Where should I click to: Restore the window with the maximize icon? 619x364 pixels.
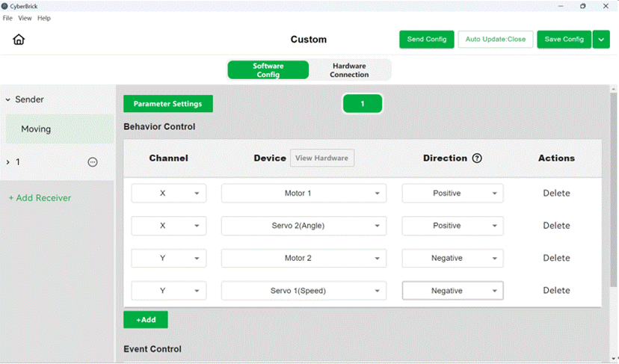tap(582, 6)
